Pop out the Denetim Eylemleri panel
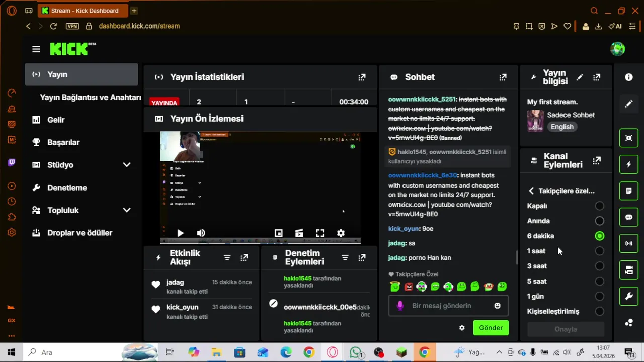644x362 pixels. point(362,257)
